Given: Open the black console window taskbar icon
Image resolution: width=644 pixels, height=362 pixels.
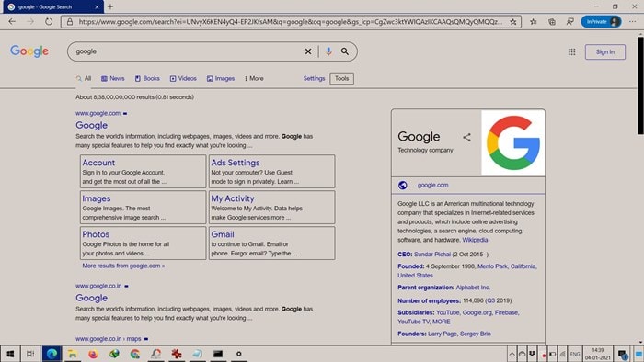Looking at the screenshot, I should click(218, 354).
